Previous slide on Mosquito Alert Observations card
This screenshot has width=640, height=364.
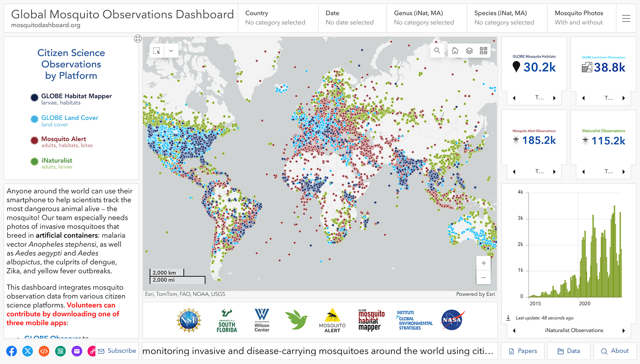(514, 172)
